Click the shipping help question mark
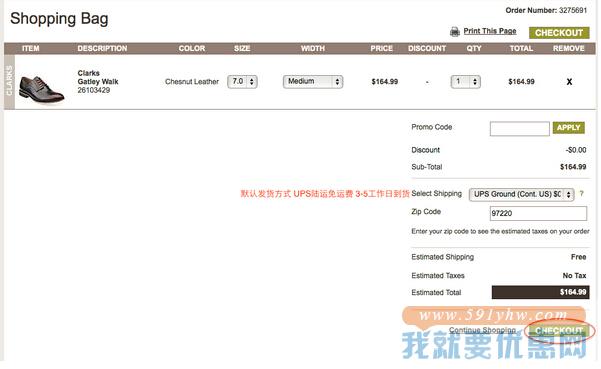 (581, 194)
